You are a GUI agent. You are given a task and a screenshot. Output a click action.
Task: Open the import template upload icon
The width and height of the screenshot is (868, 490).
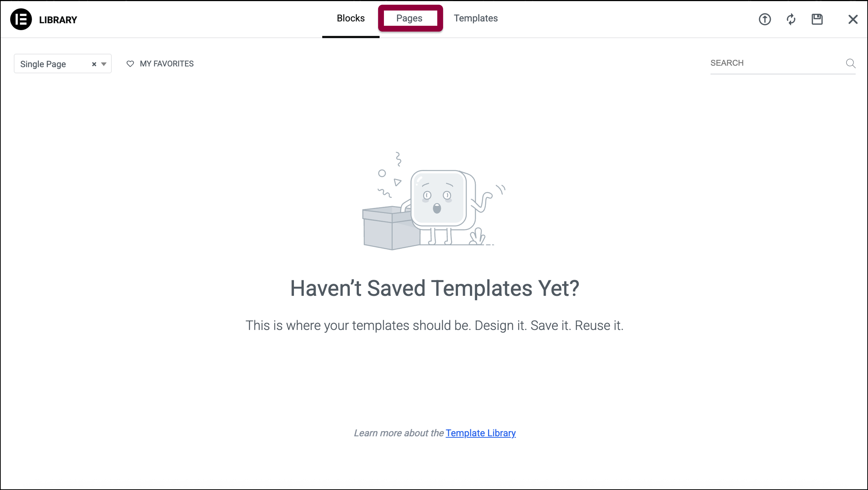tap(765, 19)
